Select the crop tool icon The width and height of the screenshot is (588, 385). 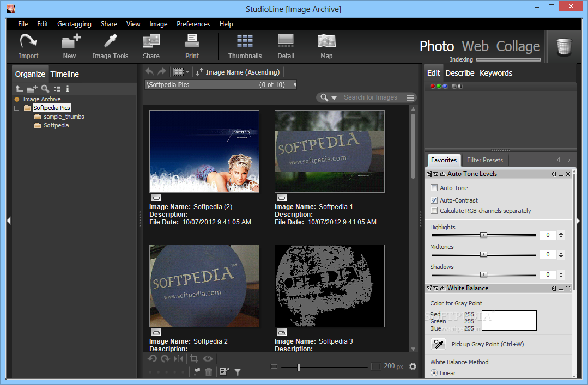tap(194, 358)
